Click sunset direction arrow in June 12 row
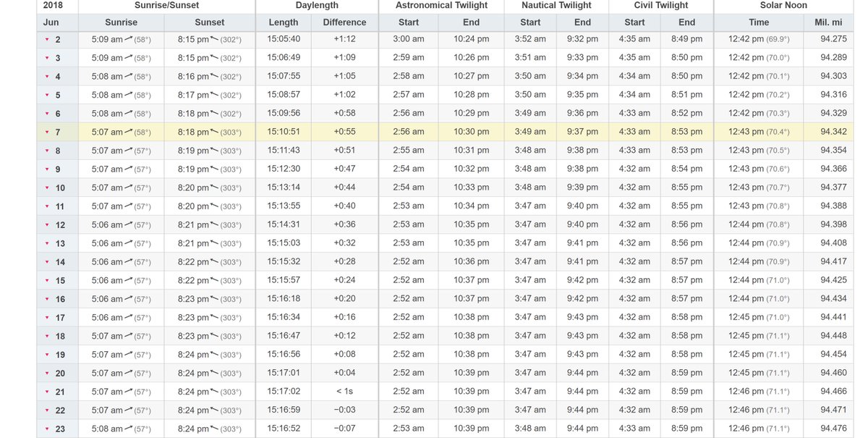 (215, 224)
